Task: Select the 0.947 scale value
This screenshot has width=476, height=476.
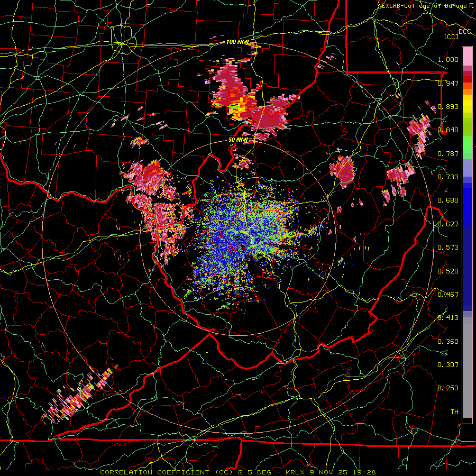Action: click(x=448, y=83)
